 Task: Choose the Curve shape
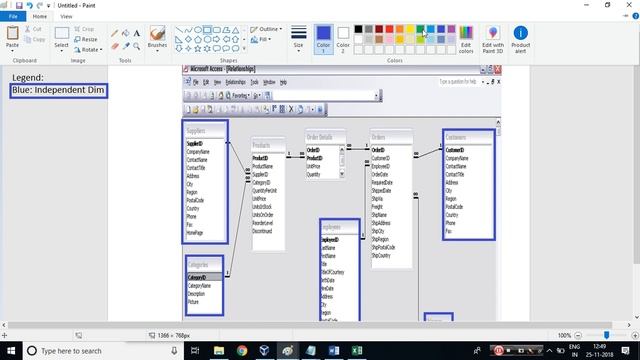pos(188,30)
